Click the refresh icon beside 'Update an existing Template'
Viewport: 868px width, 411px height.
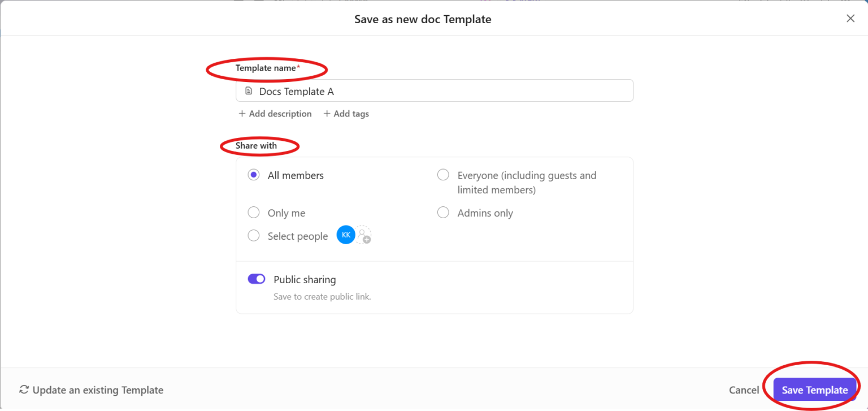[23, 390]
